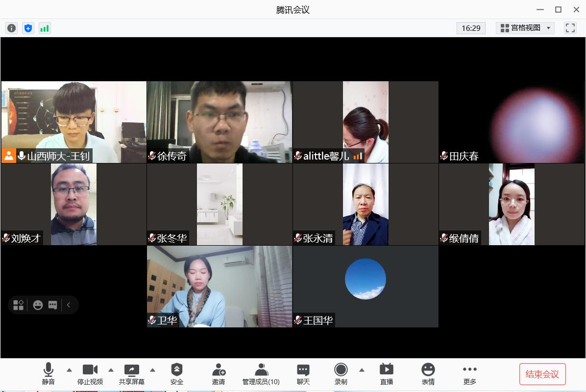Viewport: 586px width, 392px height.
Task: Click the 结束会议 end meeting button
Action: coord(542,374)
